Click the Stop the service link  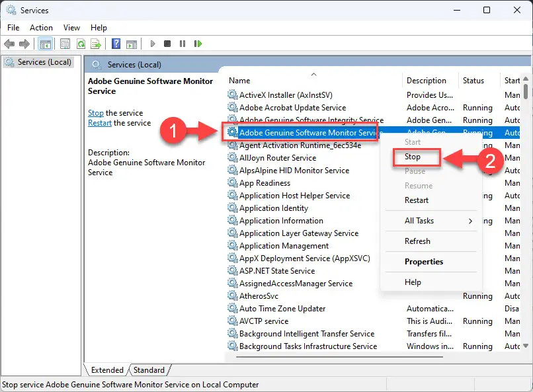point(95,112)
